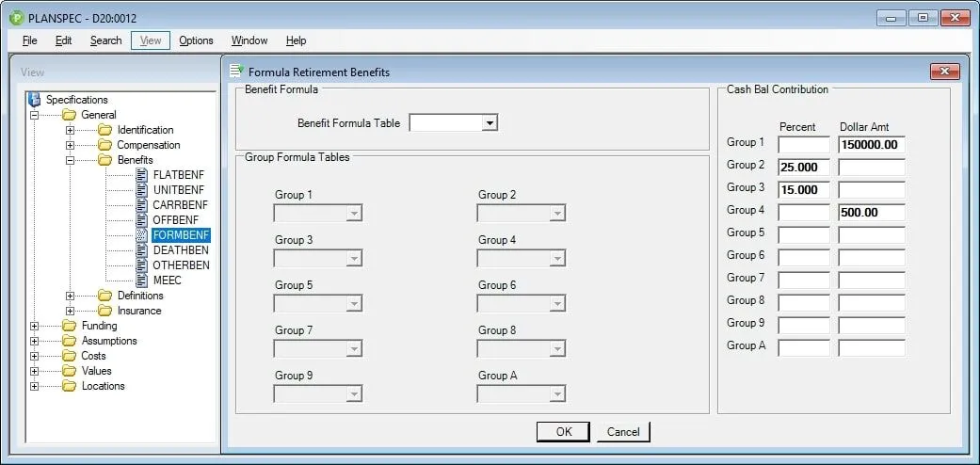Screen dimensions: 980x465
Task: Click the Insurance folder icon
Action: 105,311
